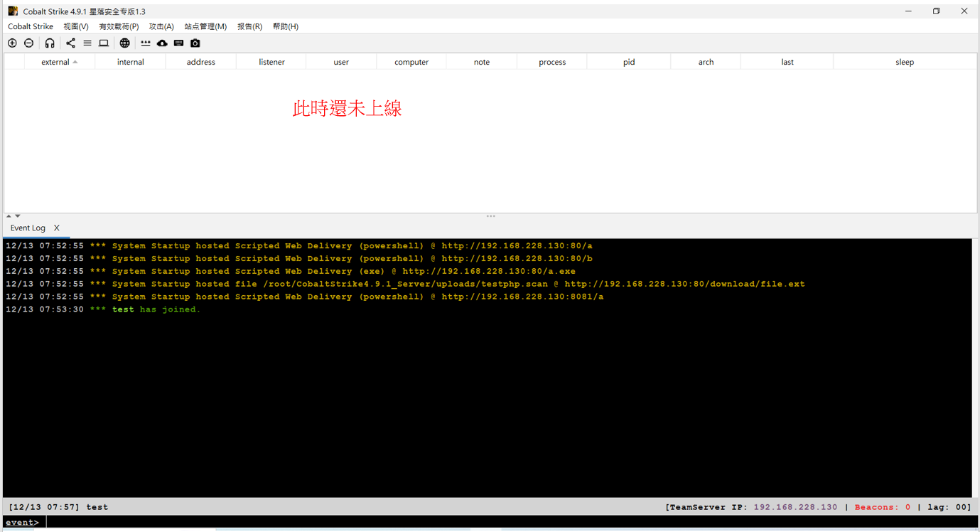This screenshot has height=532, width=980.
Task: Minimize the Cobalt Strike window
Action: click(908, 11)
